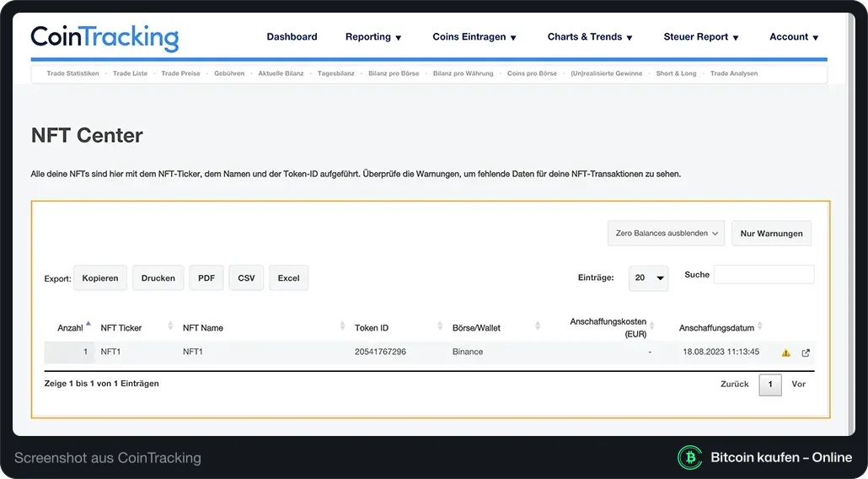Sort the Token ID column
The height and width of the screenshot is (479, 868).
pos(440,326)
